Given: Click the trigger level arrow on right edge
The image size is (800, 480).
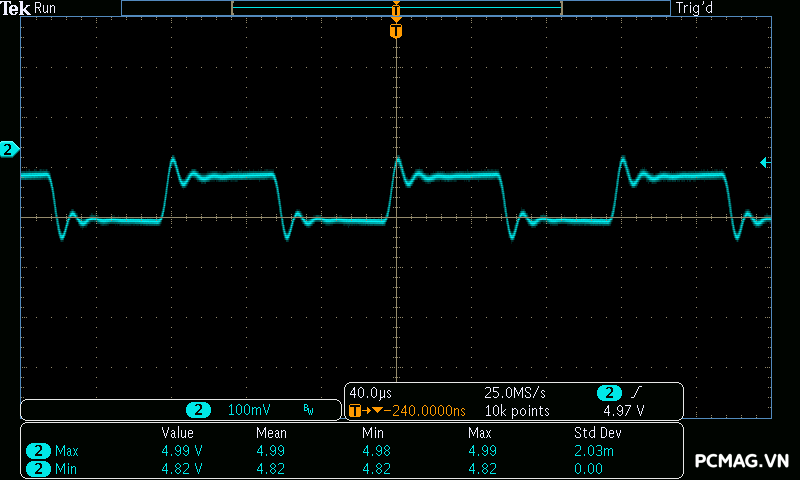Looking at the screenshot, I should tap(765, 162).
